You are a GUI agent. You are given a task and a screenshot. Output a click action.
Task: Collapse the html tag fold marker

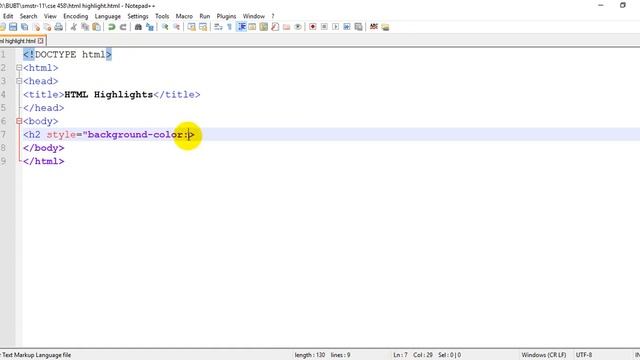[x=19, y=68]
